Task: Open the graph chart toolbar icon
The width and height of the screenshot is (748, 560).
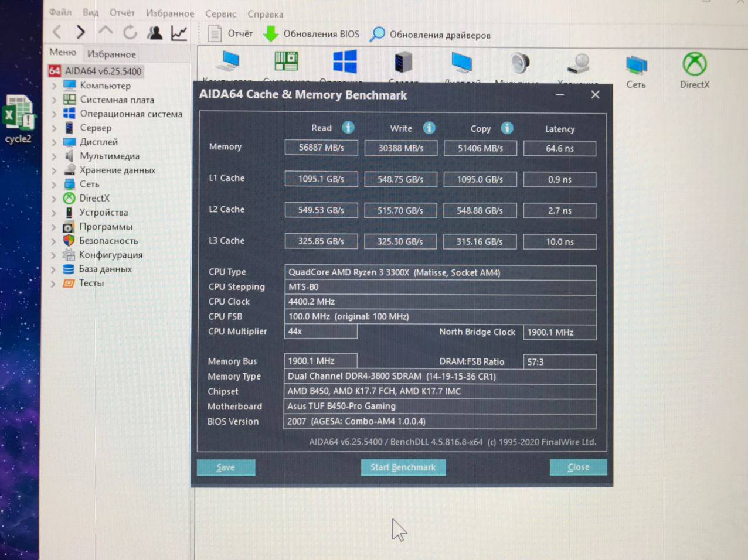Action: pos(179,33)
